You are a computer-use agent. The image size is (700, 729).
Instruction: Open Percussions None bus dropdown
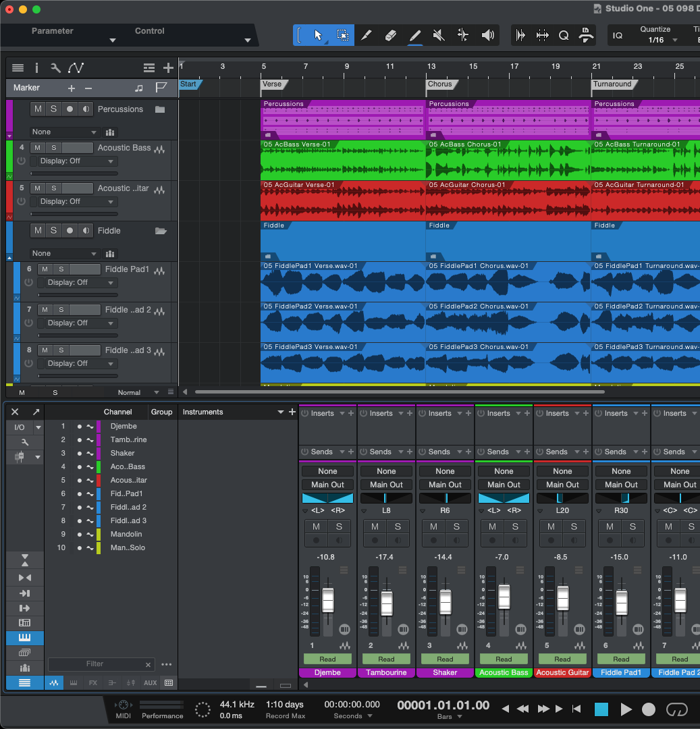(x=64, y=132)
